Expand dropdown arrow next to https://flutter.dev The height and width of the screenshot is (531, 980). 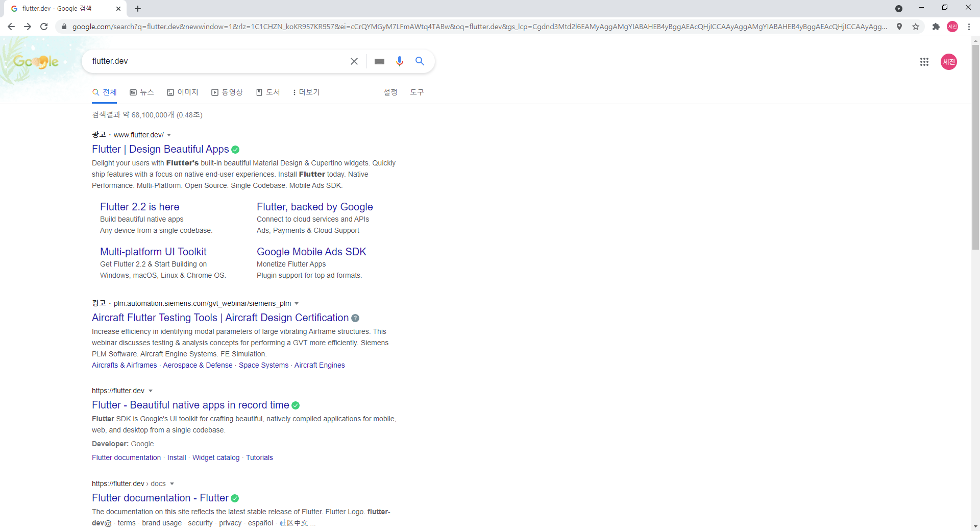pyautogui.click(x=151, y=391)
